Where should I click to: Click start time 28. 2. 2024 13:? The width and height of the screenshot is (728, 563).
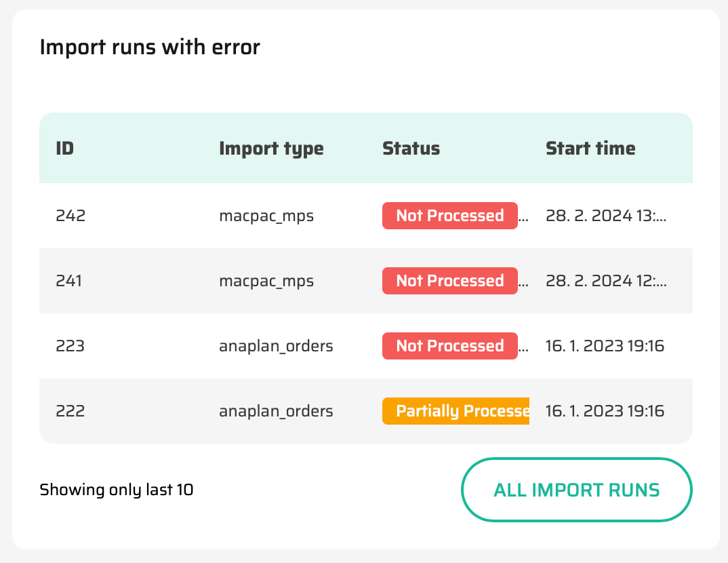click(606, 216)
